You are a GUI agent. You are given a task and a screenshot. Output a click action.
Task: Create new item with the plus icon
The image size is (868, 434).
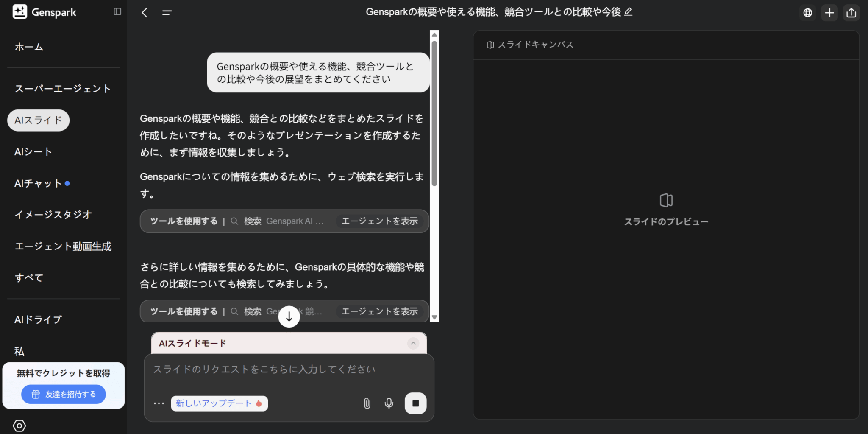point(829,13)
